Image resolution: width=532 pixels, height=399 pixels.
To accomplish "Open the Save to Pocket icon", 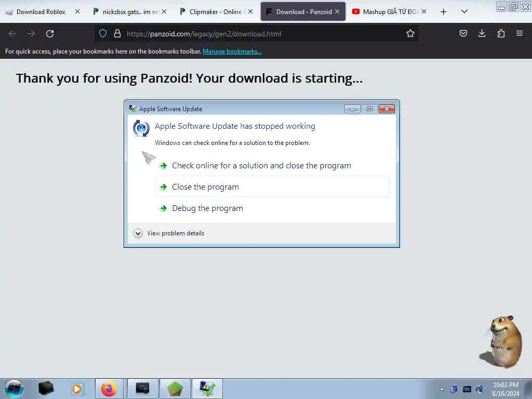I will 463,33.
